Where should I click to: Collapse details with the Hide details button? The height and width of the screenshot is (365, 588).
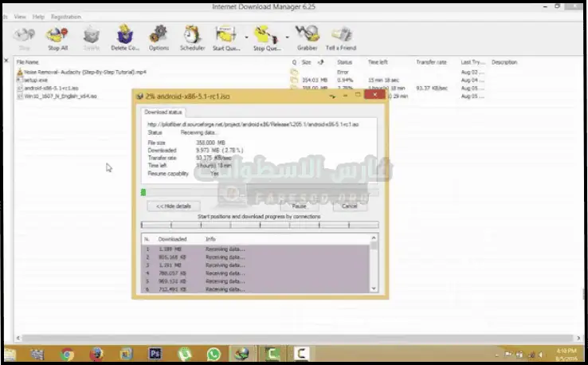[x=173, y=206]
